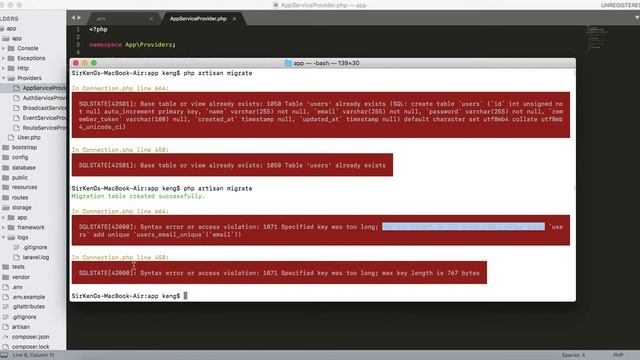Click the laravel.log file icon

point(16,257)
